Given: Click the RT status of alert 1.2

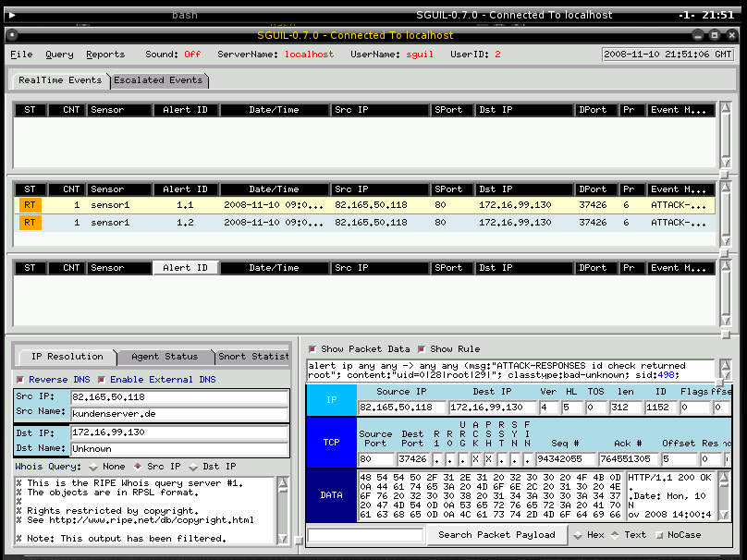Looking at the screenshot, I should pos(30,223).
